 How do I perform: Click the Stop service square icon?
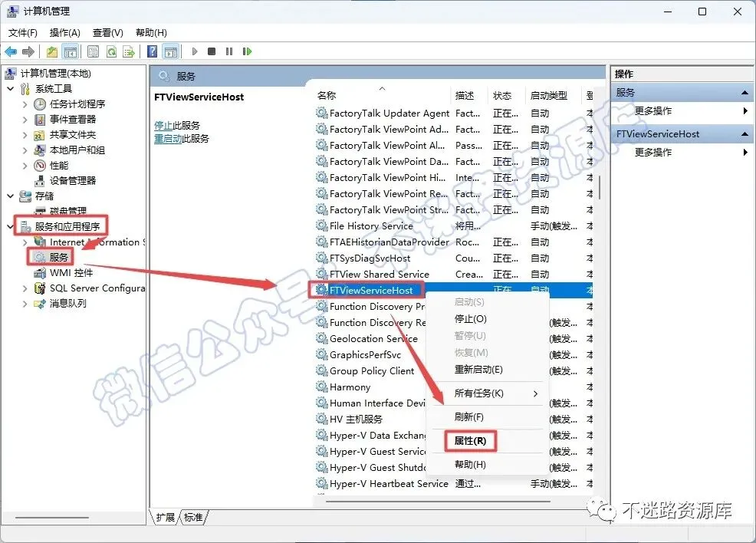[211, 51]
